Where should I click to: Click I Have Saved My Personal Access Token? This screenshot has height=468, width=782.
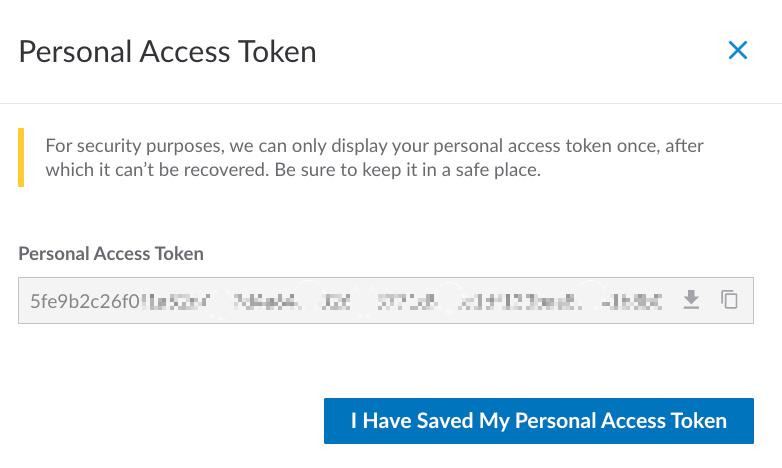(538, 421)
